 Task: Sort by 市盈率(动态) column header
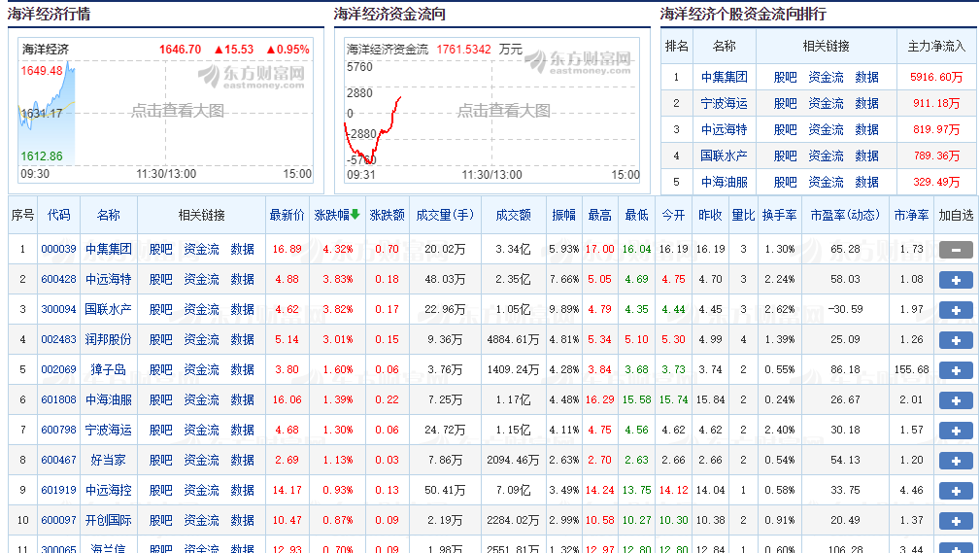845,215
